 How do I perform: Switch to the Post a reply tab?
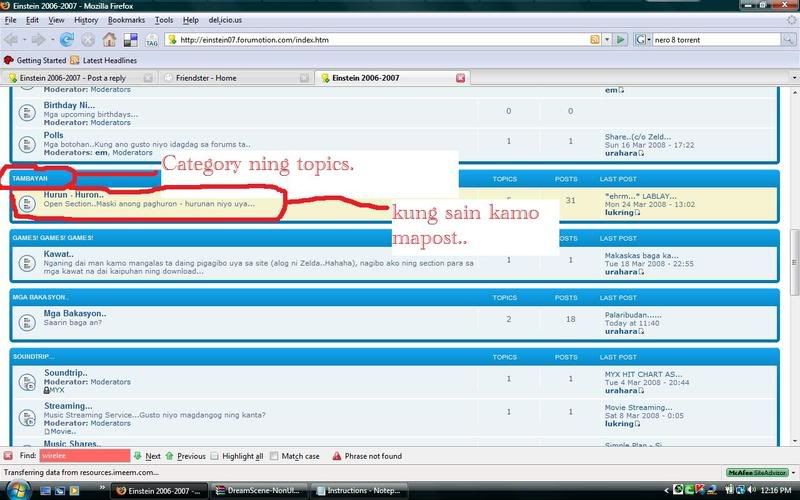click(x=79, y=78)
